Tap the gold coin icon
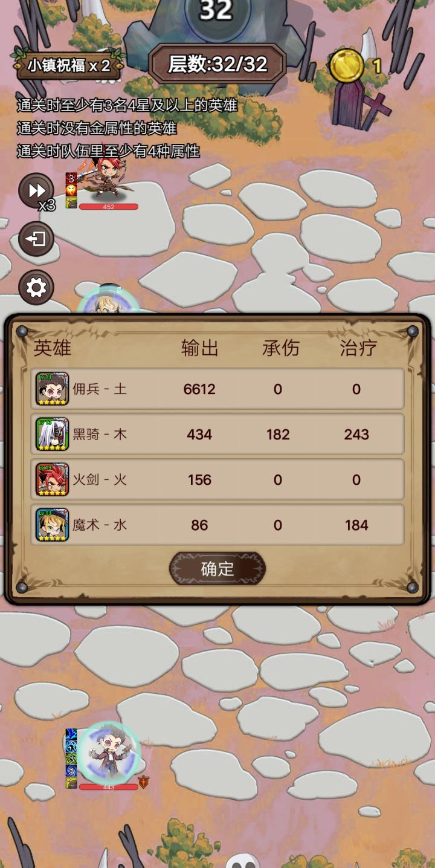435x868 pixels. coord(347,66)
